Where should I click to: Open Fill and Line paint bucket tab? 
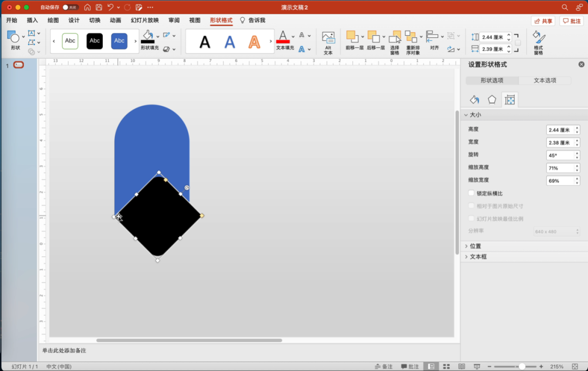tap(474, 100)
